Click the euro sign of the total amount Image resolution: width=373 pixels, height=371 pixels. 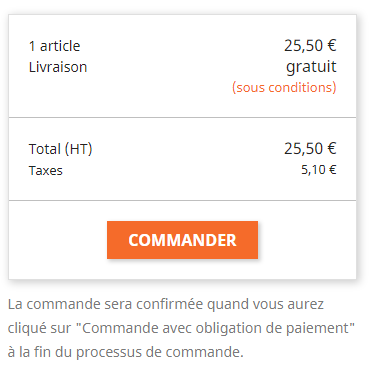332,148
